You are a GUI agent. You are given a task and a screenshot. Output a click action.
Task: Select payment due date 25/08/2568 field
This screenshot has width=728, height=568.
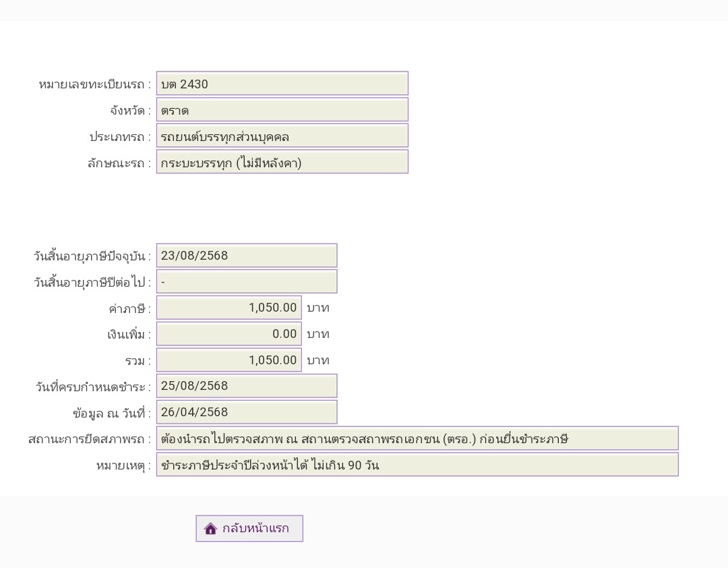[246, 386]
